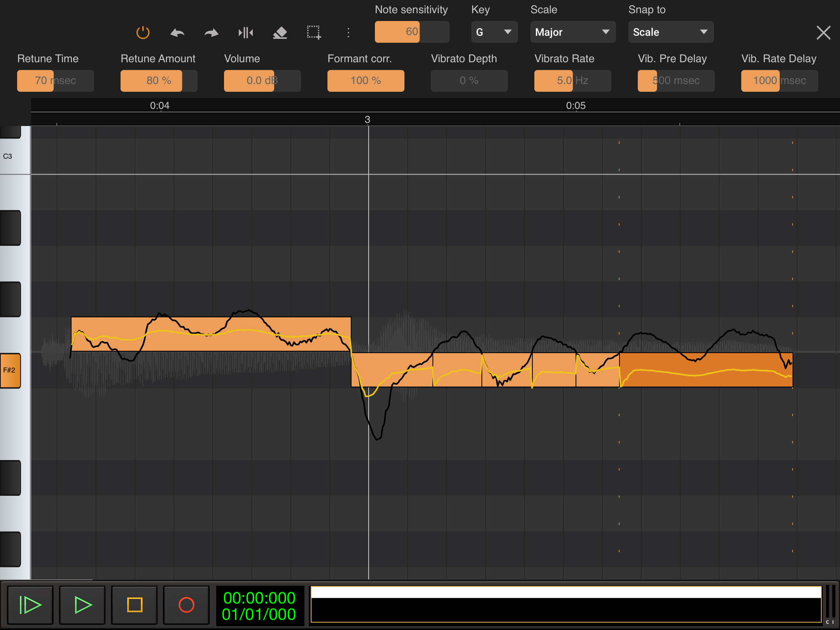Select the split note tool

(x=246, y=33)
